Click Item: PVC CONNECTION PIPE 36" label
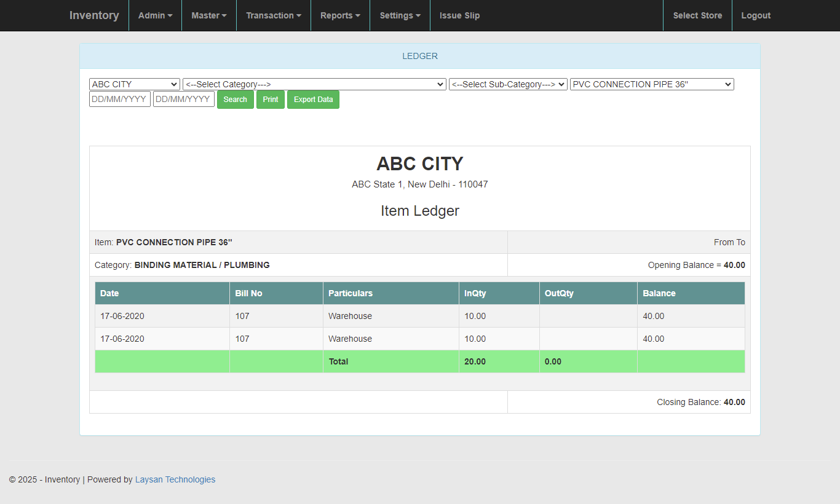 point(164,242)
